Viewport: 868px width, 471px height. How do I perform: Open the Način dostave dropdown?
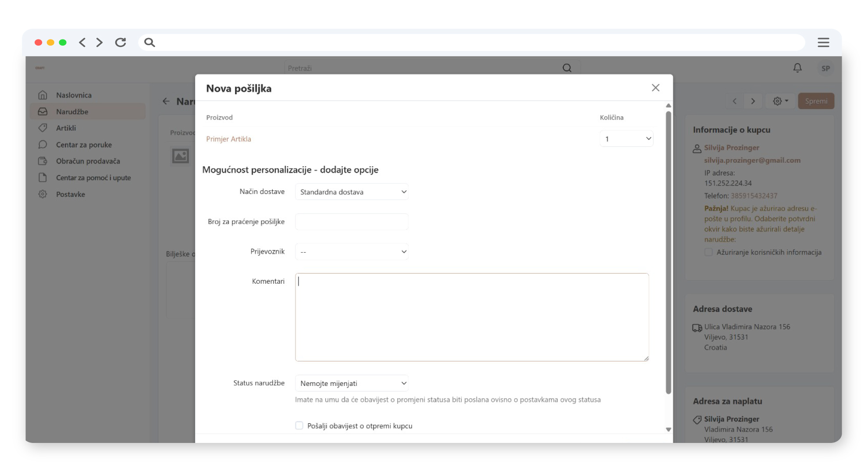352,192
